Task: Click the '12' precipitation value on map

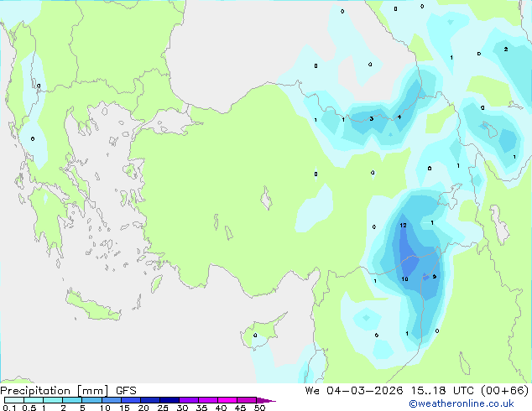Action: coord(403,225)
